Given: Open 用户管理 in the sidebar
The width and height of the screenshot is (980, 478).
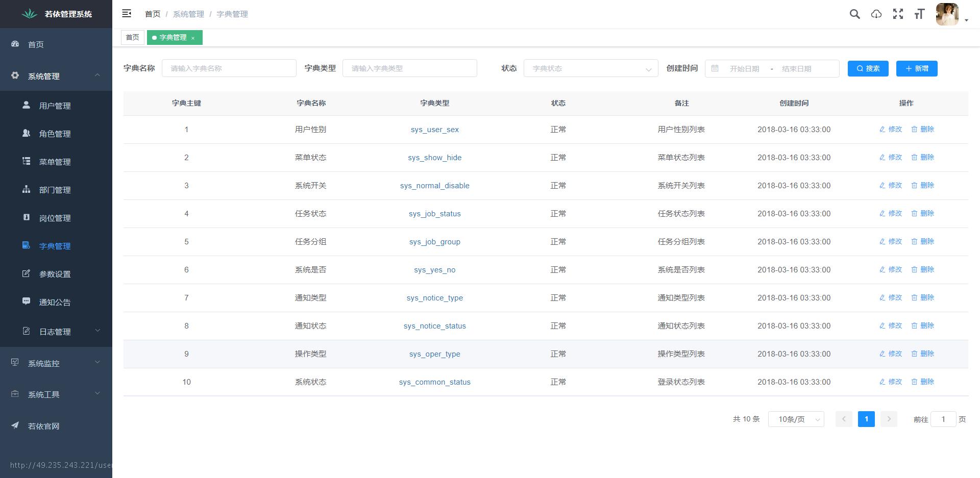Looking at the screenshot, I should click(x=56, y=105).
